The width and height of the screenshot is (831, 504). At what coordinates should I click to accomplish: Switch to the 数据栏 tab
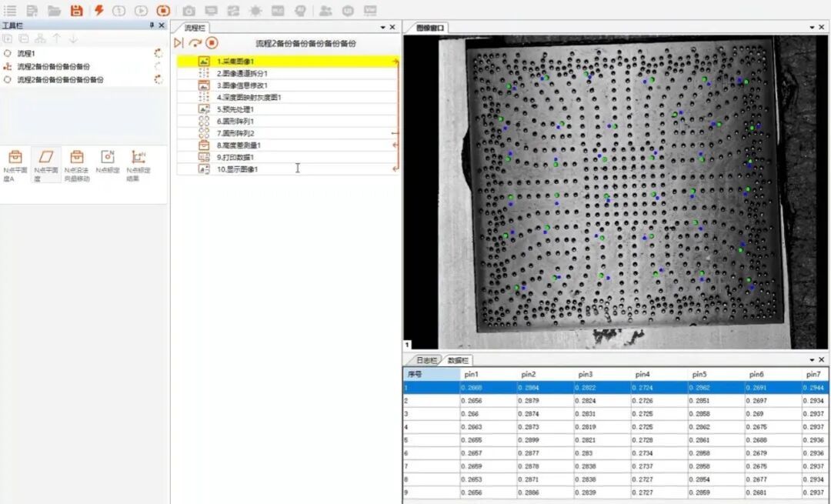pyautogui.click(x=458, y=360)
